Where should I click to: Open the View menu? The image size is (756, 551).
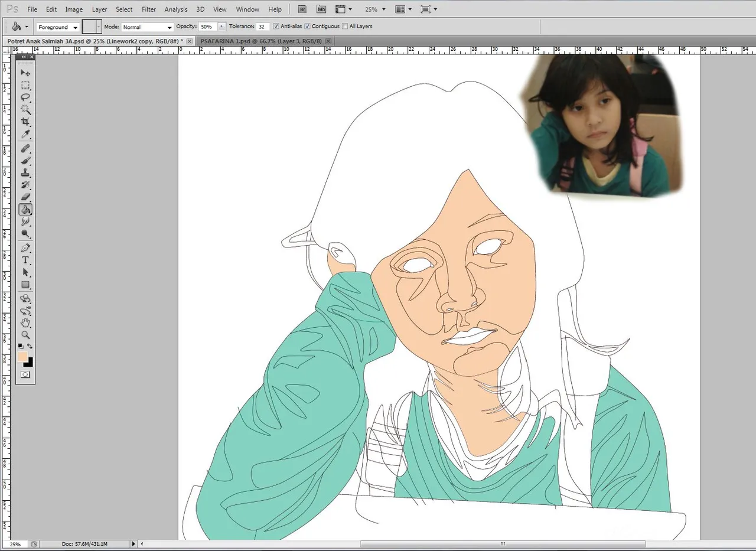[220, 9]
